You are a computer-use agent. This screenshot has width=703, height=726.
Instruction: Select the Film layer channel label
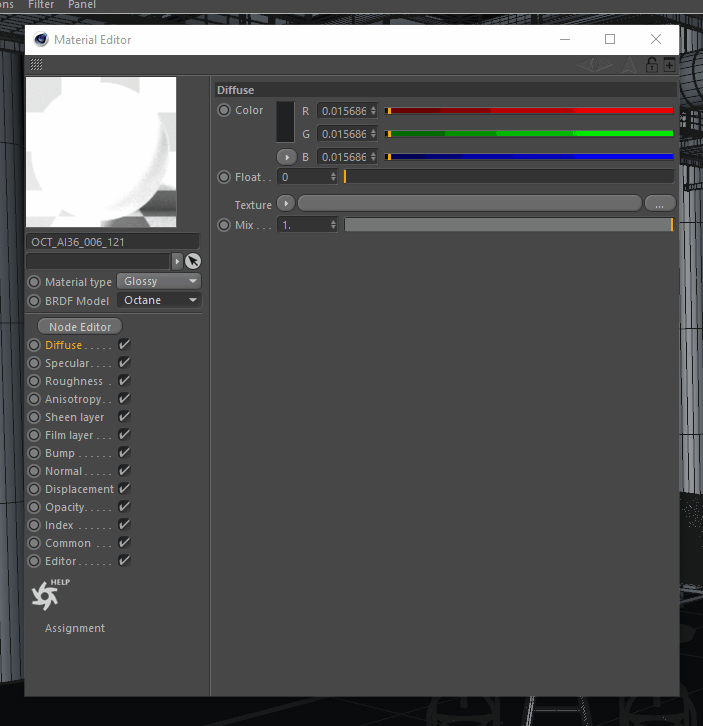click(69, 435)
